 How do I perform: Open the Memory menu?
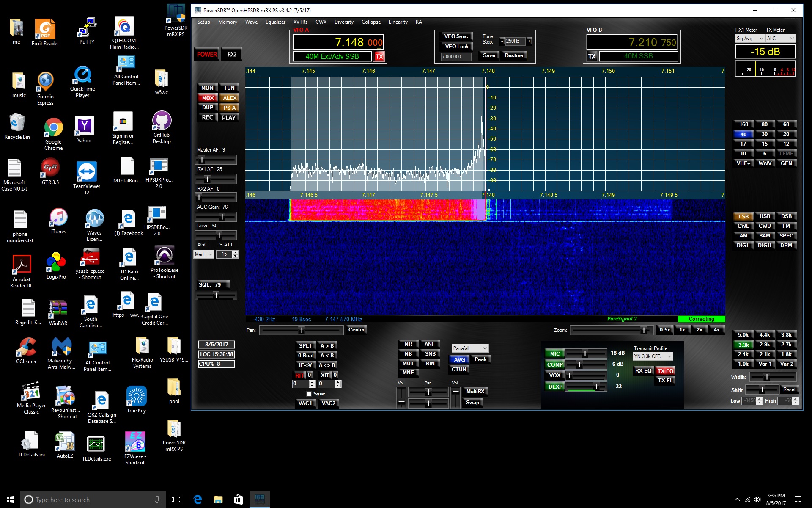228,22
